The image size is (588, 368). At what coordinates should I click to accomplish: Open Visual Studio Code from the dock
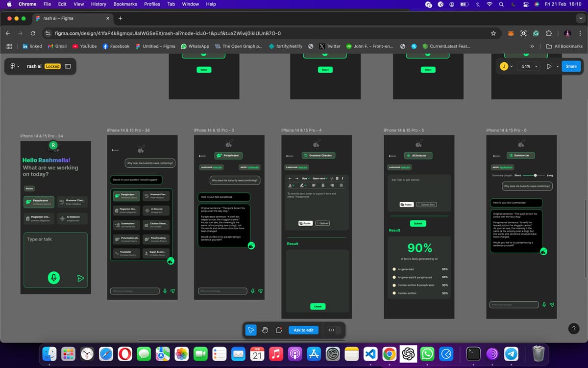[x=371, y=354]
